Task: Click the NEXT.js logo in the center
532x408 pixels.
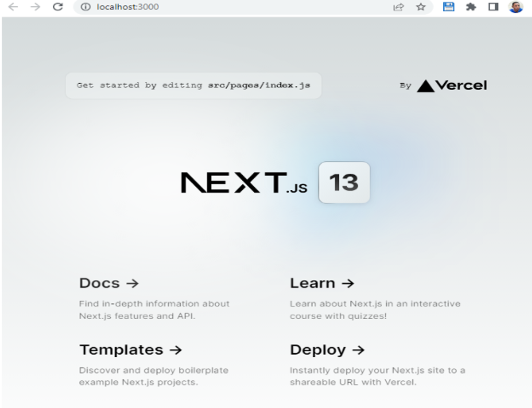Action: [244, 182]
